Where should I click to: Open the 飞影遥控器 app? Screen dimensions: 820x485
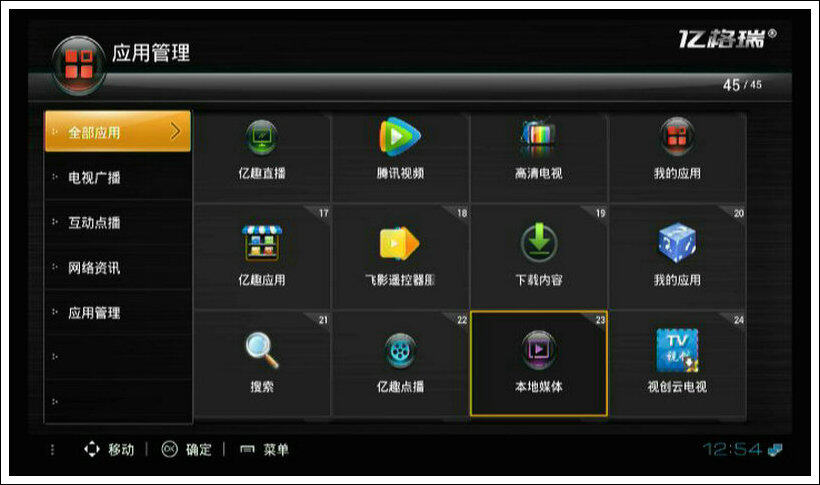coord(400,243)
